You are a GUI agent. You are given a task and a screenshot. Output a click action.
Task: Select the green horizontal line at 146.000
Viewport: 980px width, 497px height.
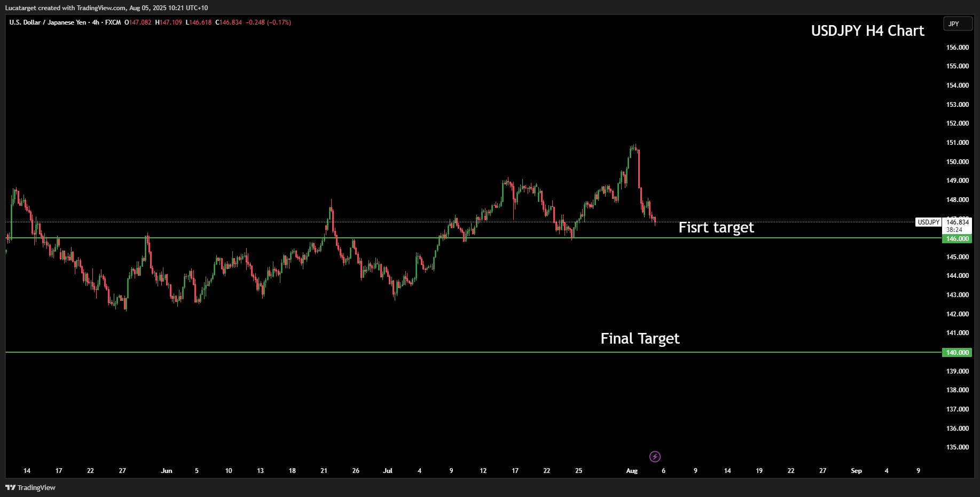point(473,238)
